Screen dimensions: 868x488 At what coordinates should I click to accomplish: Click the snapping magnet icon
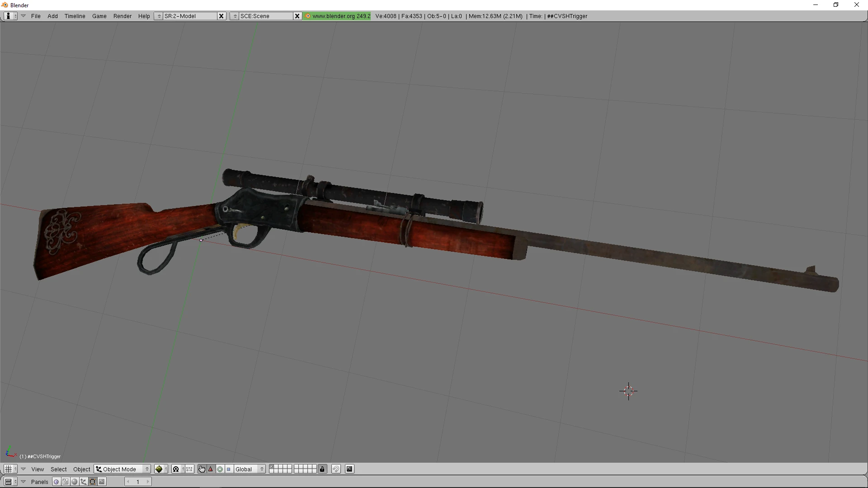[x=336, y=469]
